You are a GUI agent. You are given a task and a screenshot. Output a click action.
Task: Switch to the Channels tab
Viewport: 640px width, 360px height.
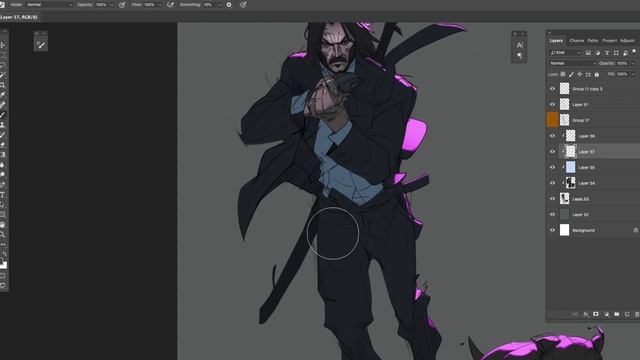click(x=576, y=40)
